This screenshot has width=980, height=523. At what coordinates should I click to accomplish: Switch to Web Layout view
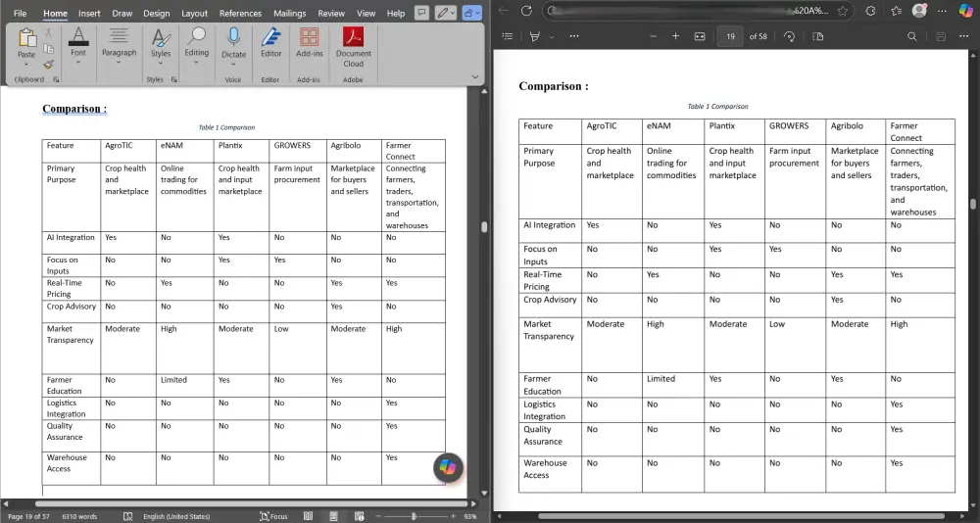pyautogui.click(x=359, y=516)
